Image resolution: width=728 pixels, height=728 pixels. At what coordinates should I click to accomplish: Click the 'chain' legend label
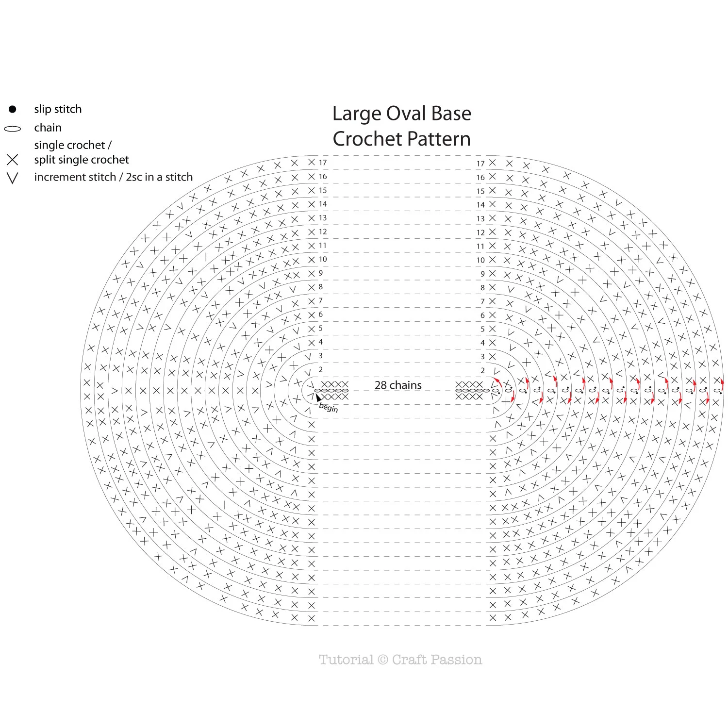pyautogui.click(x=48, y=128)
